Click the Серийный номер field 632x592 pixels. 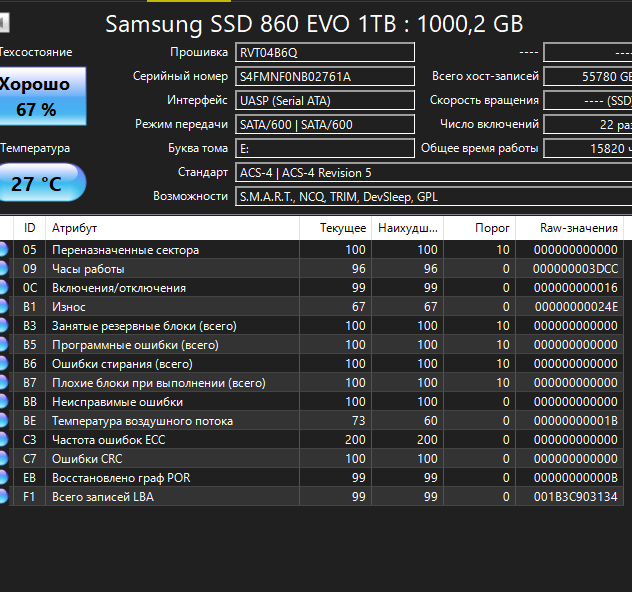pyautogui.click(x=325, y=77)
